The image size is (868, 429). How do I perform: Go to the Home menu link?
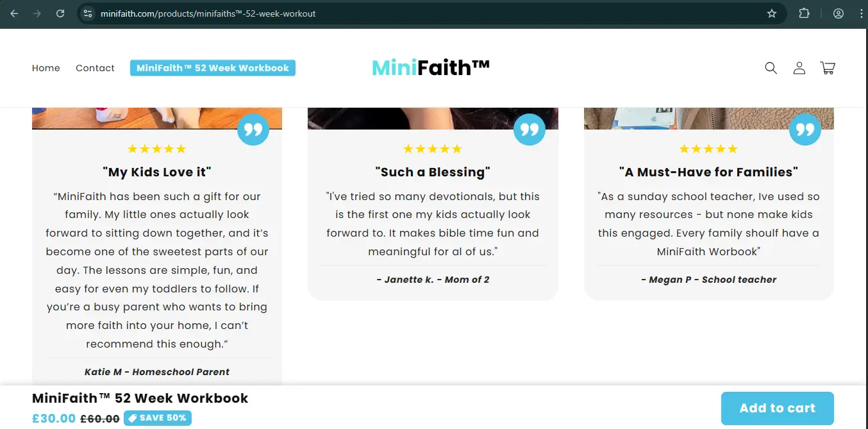click(x=46, y=68)
